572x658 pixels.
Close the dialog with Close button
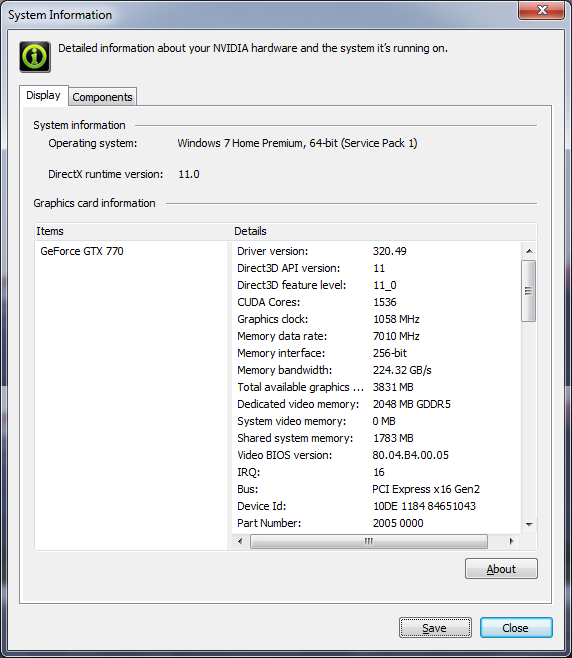click(x=516, y=627)
